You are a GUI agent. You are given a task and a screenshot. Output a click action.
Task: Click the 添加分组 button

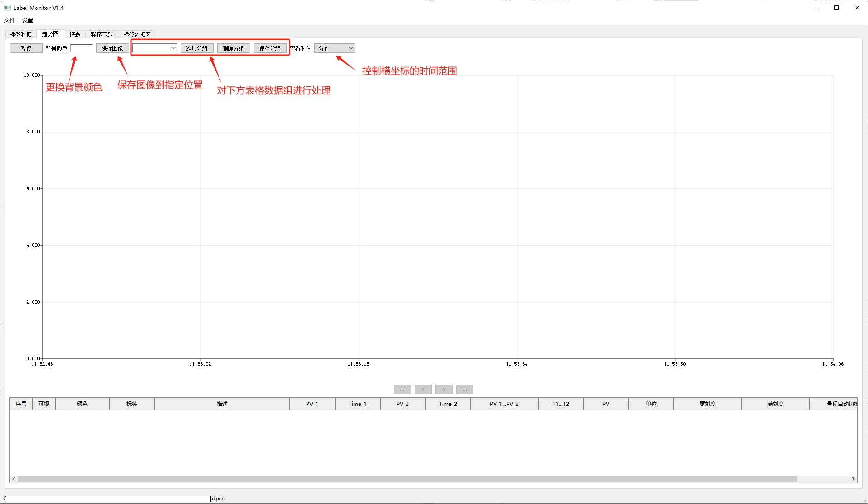[x=196, y=48]
